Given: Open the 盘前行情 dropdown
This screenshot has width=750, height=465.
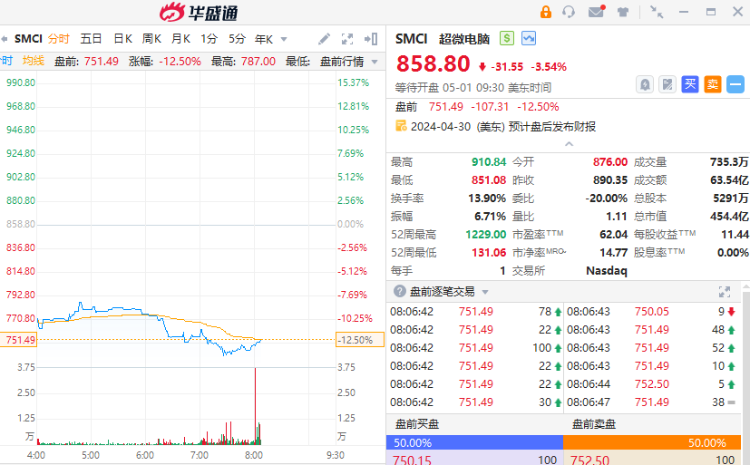Looking at the screenshot, I should [x=349, y=62].
